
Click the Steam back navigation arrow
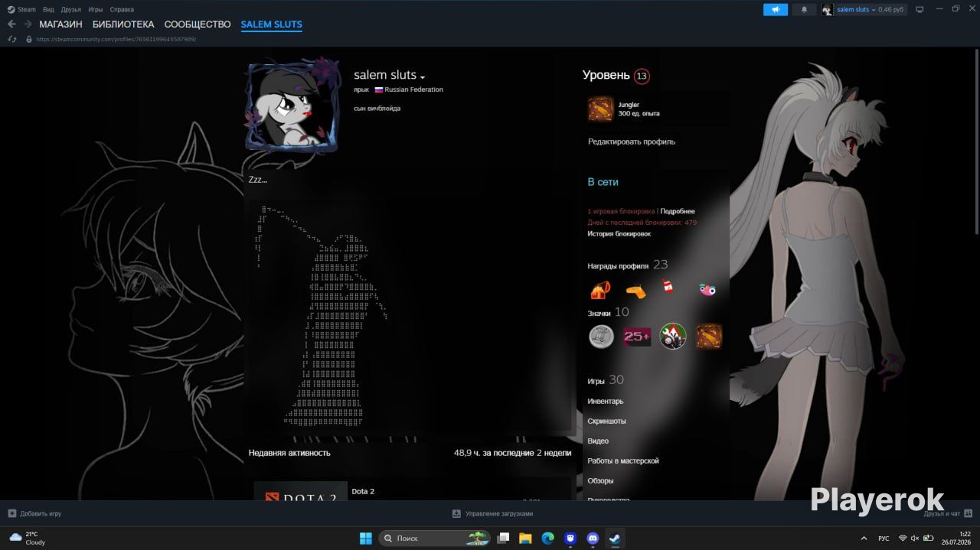(11, 24)
